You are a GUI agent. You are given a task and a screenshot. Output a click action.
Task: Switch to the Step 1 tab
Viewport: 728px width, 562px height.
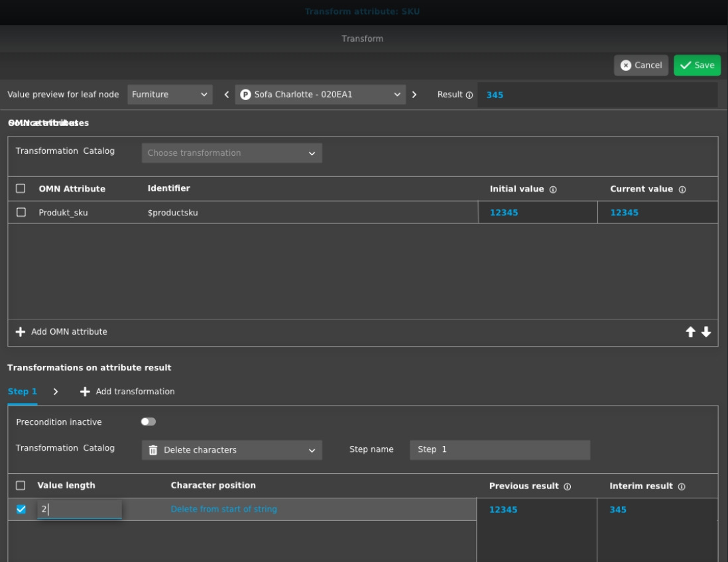click(x=22, y=392)
